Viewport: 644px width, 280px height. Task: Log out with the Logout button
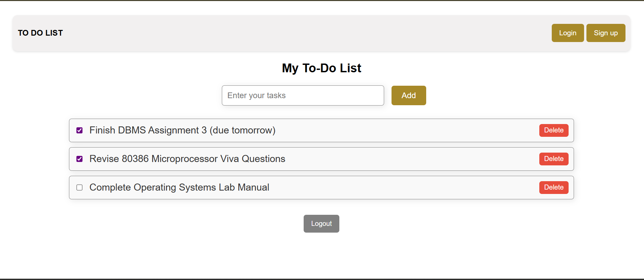321,224
